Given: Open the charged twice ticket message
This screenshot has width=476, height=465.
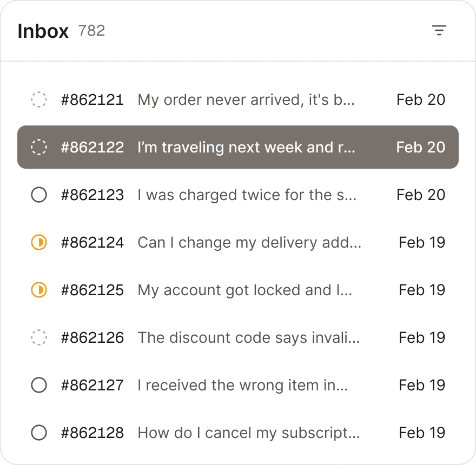Looking at the screenshot, I should click(x=247, y=195).
